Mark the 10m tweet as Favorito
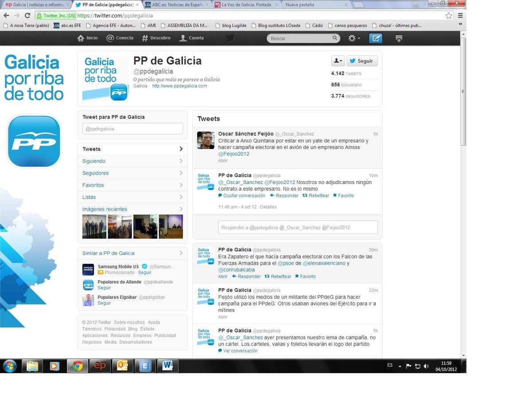 coord(343,196)
